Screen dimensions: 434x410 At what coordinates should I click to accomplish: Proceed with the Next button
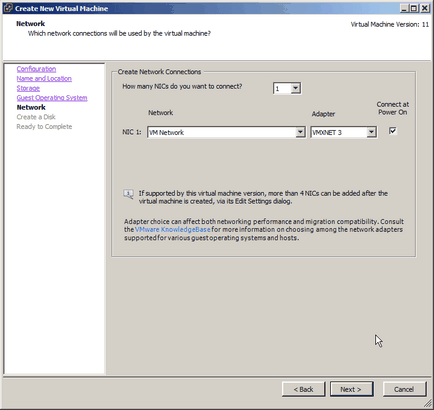(351, 389)
